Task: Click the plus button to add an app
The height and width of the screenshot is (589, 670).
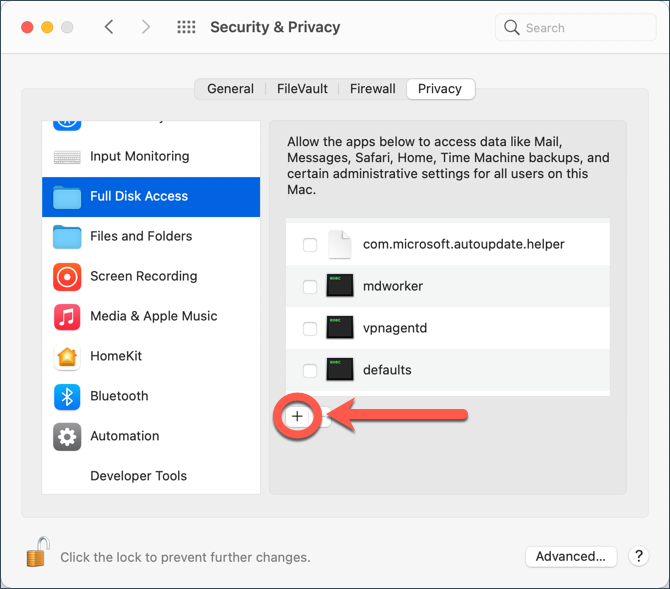Action: pyautogui.click(x=297, y=416)
